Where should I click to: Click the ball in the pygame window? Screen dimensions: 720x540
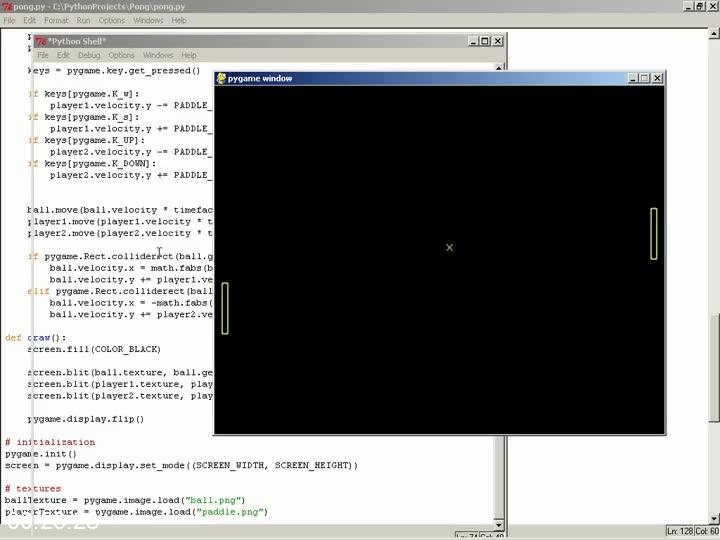click(450, 248)
